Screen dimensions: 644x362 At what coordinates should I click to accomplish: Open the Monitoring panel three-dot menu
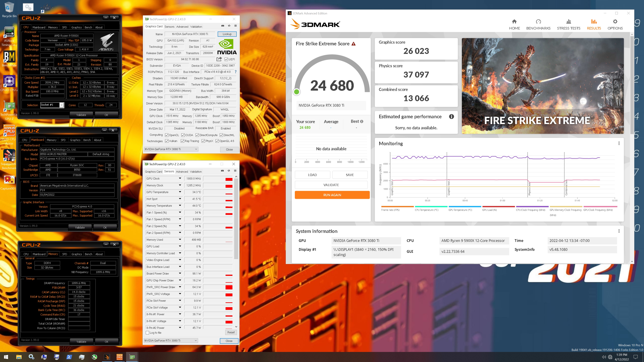click(619, 143)
